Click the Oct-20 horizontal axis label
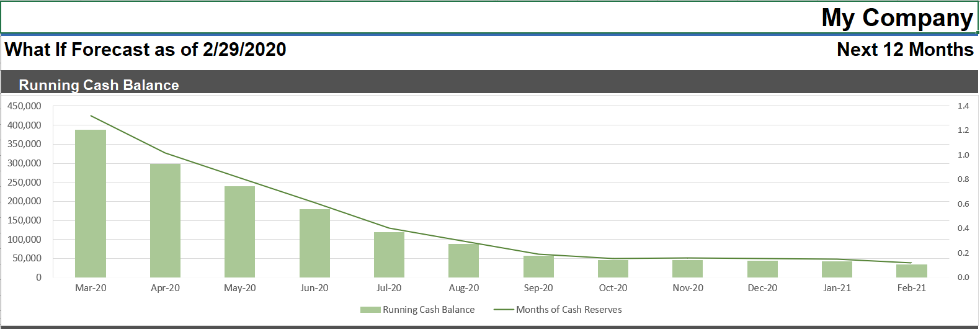980x329 pixels. pyautogui.click(x=613, y=288)
